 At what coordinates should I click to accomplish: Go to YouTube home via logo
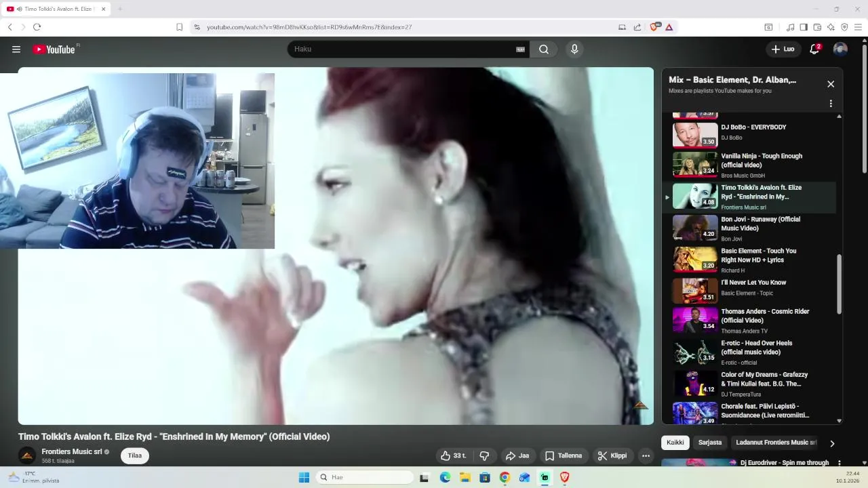click(54, 49)
